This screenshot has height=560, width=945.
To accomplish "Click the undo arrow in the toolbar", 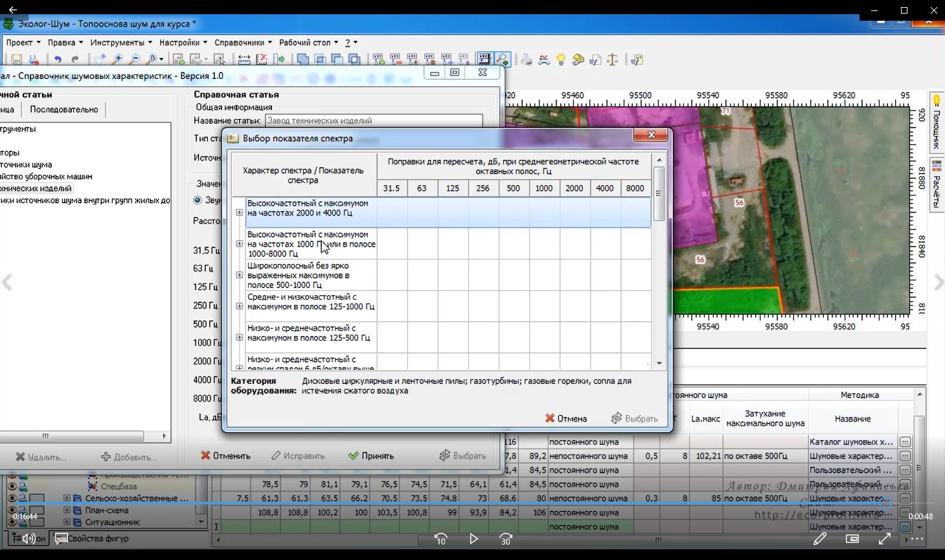I will [58, 60].
